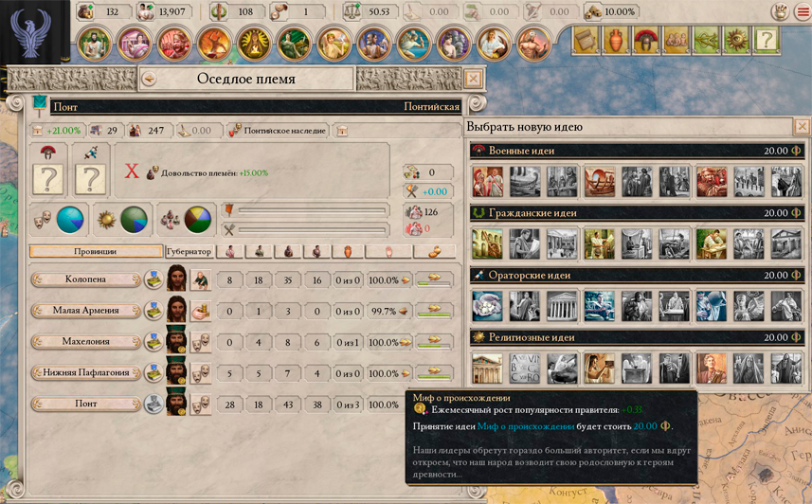Open the question mark help icon in toolbar
Screen dimensions: 812x504
coord(766,40)
